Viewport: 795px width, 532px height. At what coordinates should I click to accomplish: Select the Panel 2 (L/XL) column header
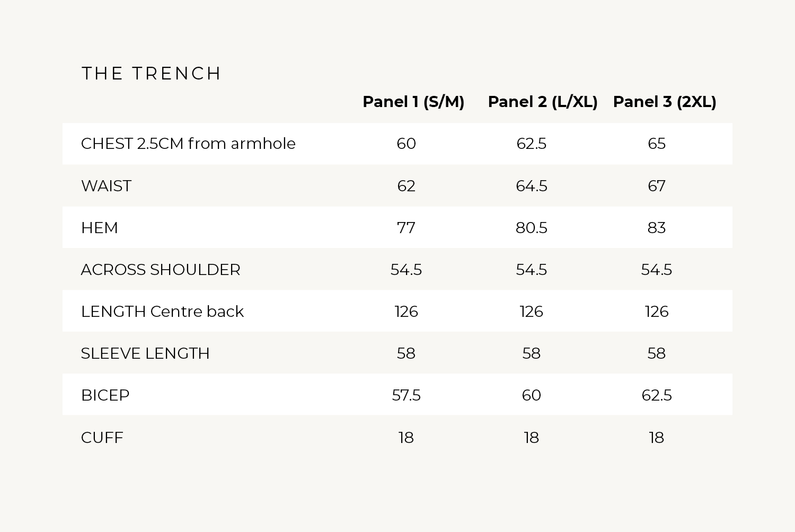tap(543, 102)
